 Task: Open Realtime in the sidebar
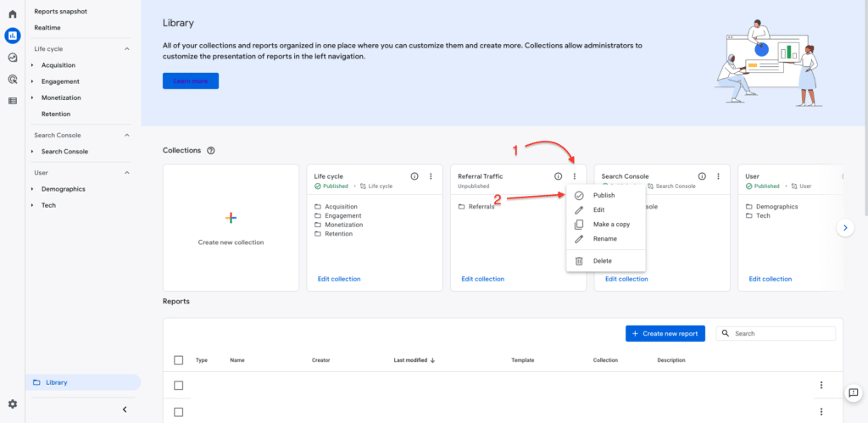47,28
